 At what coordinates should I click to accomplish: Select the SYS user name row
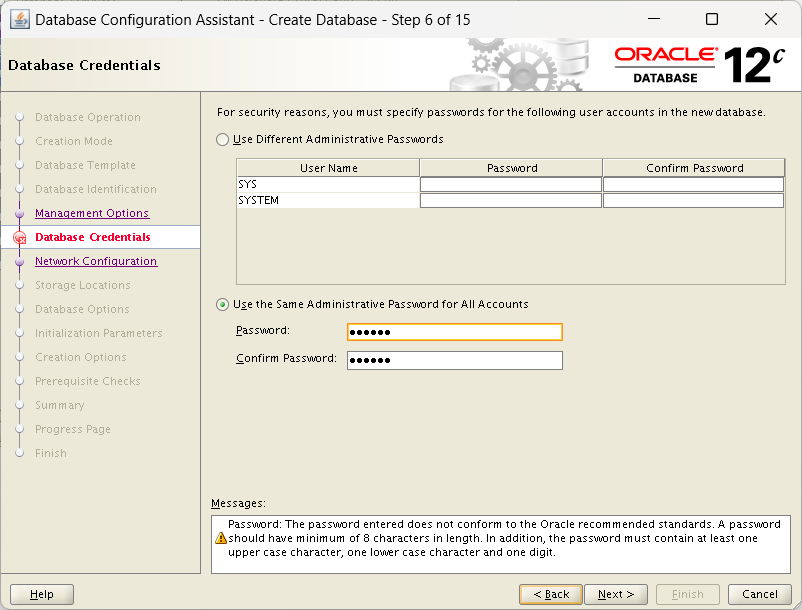(x=328, y=184)
